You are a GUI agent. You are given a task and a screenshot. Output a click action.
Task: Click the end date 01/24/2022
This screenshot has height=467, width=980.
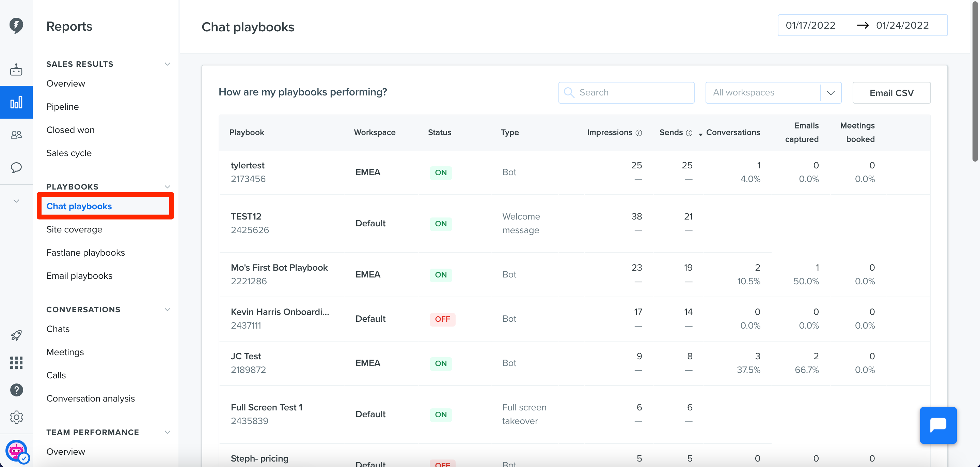(x=902, y=25)
